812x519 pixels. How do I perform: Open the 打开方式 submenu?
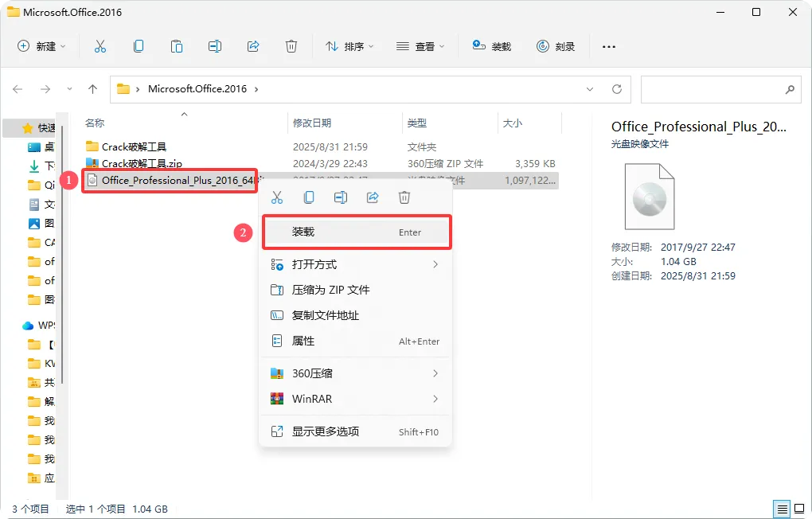pos(357,265)
